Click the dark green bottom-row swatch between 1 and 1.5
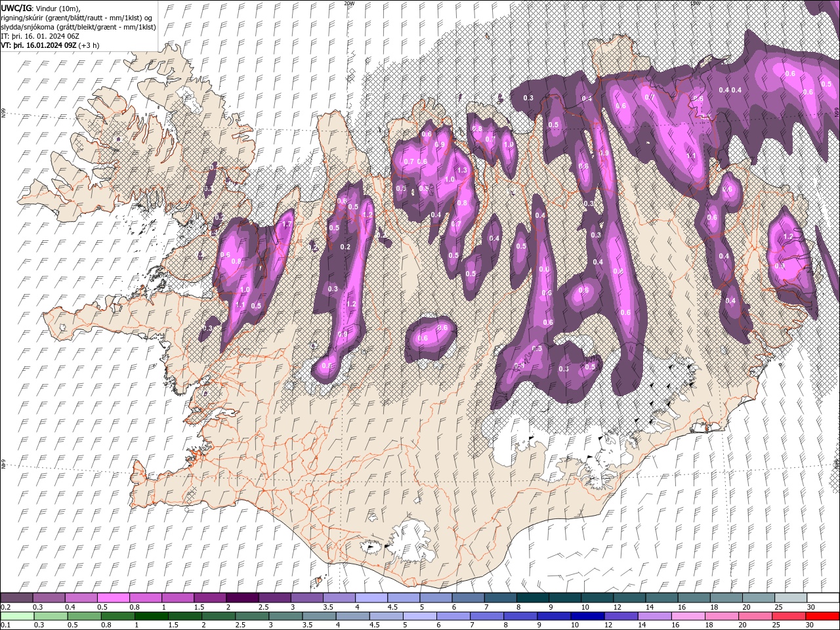 tap(151, 616)
